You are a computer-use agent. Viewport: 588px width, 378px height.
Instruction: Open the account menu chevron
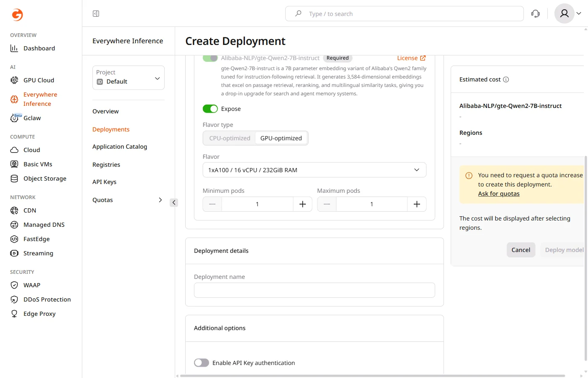579,13
